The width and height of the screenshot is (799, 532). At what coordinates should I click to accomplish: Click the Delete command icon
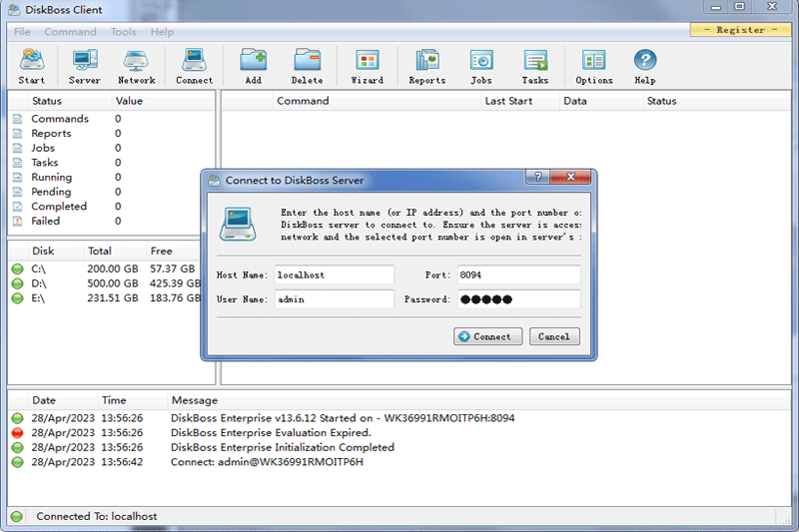tap(307, 66)
